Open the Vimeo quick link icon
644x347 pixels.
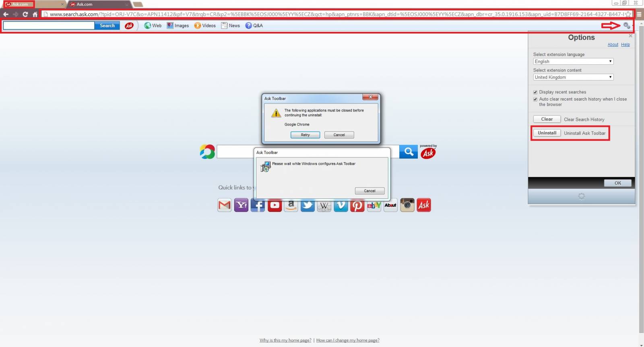pos(341,205)
